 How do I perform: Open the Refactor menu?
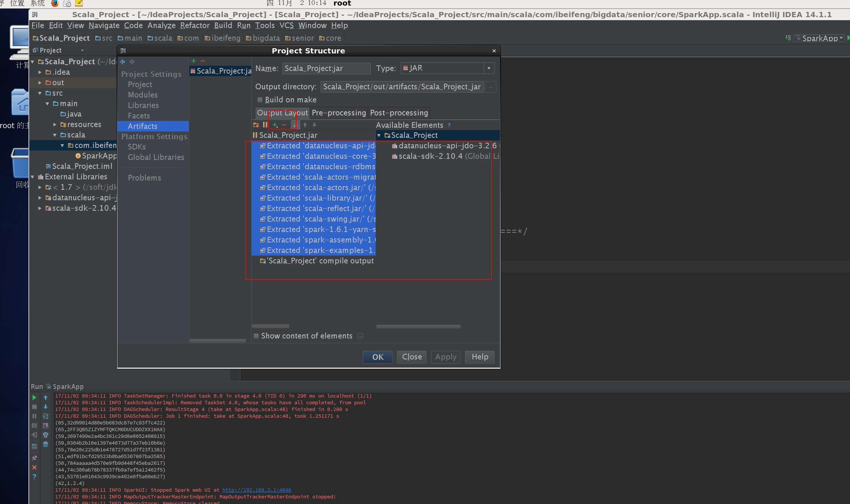tap(195, 25)
